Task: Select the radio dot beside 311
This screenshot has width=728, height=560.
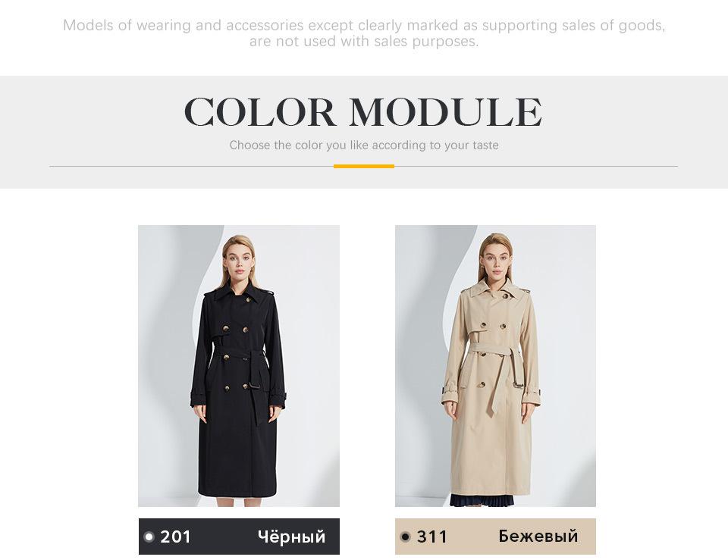Action: [405, 537]
